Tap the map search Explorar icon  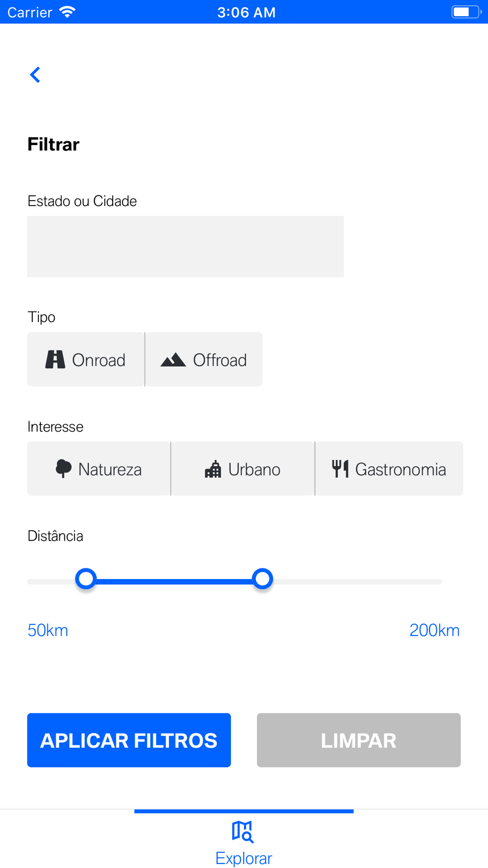click(x=243, y=832)
